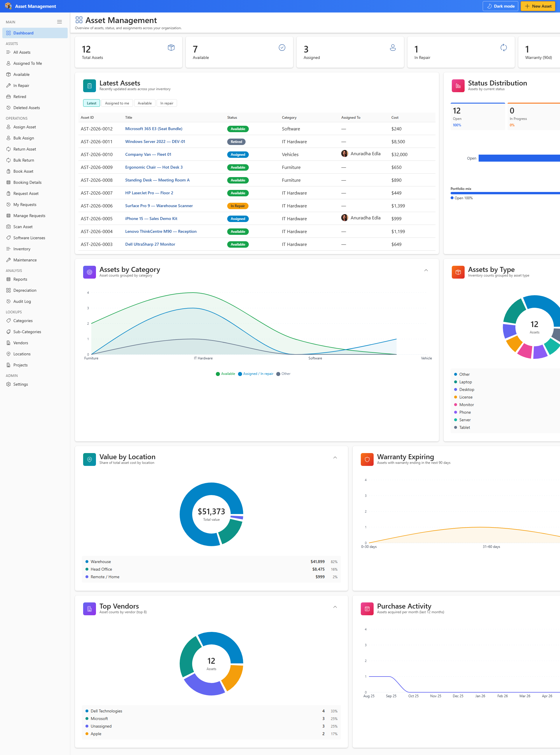Click the Assets by Type orange box icon
Viewport: 560px width, 755px height.
point(458,272)
